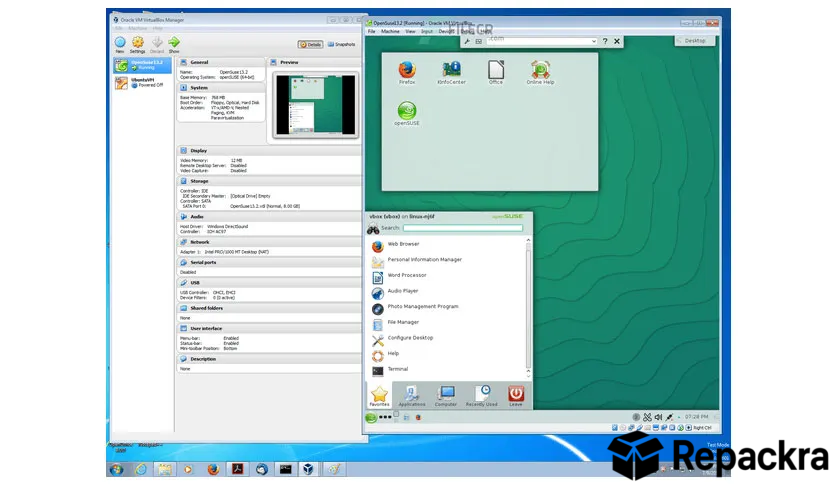Click VirtualBox cube icon on host taskbar
The image size is (836, 484).
pyautogui.click(x=308, y=469)
